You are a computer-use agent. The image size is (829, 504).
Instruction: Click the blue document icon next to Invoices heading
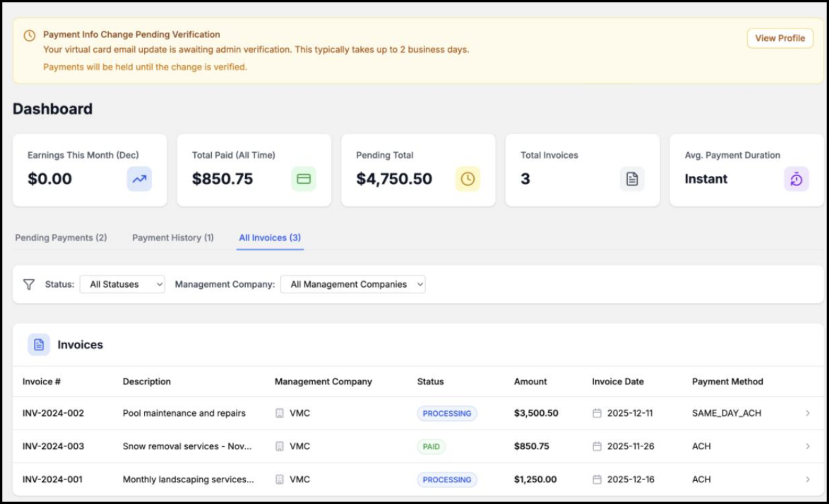click(x=39, y=345)
